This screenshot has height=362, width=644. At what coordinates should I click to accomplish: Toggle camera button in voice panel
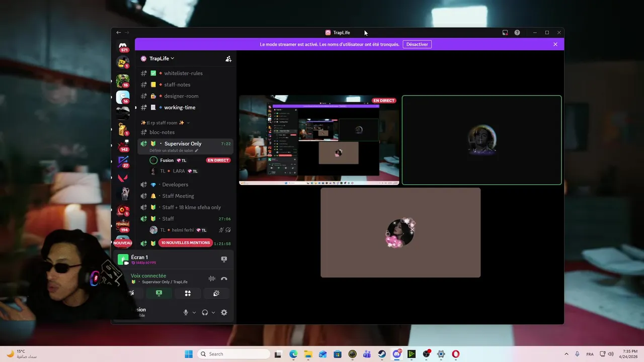pos(132,293)
